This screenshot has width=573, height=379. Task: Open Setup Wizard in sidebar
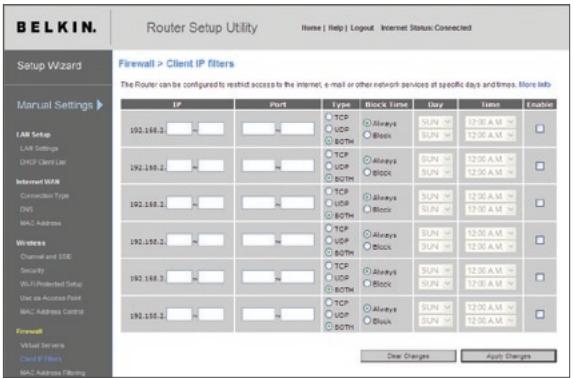tap(49, 66)
